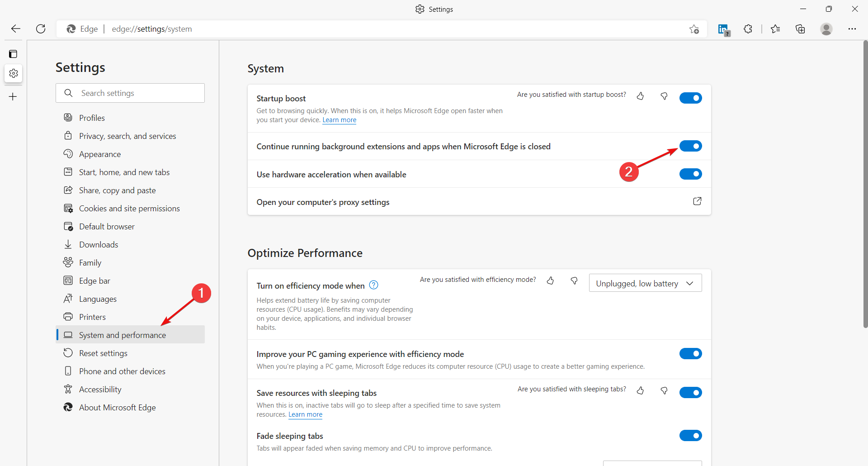Image resolution: width=868 pixels, height=466 pixels.
Task: Open the tab actions menu icon
Action: click(13, 54)
